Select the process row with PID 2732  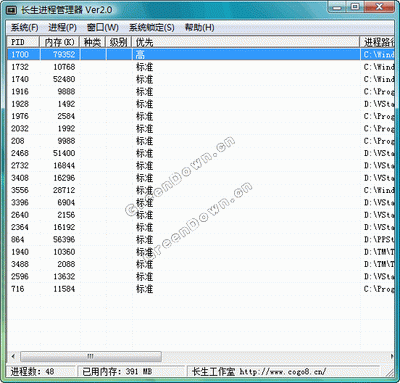pyautogui.click(x=200, y=165)
